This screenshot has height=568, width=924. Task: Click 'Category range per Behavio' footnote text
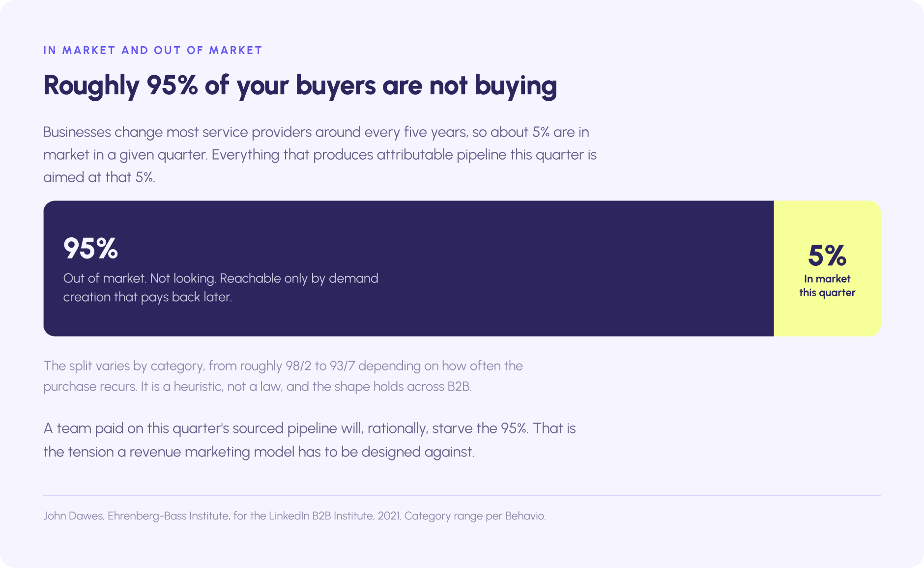point(475,516)
